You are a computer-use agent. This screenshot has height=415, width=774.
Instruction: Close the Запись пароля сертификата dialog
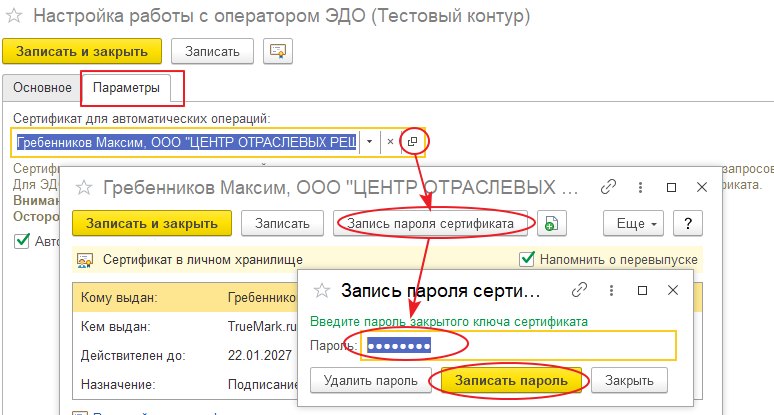(x=672, y=290)
